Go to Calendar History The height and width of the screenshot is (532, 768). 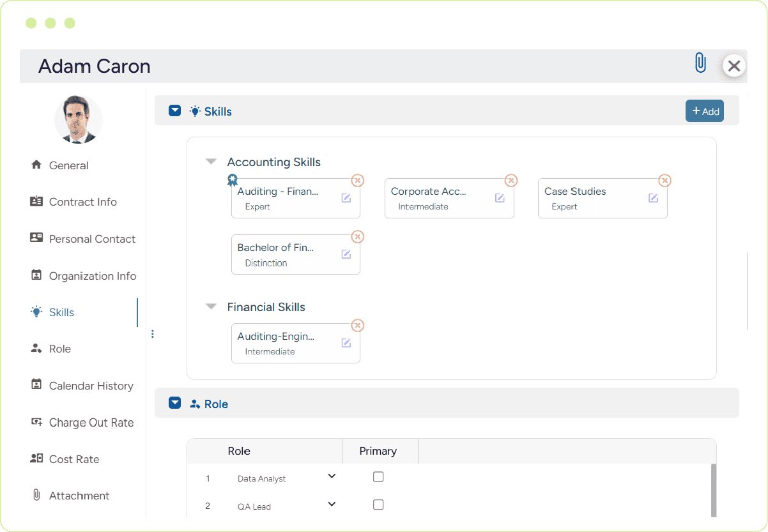point(91,386)
